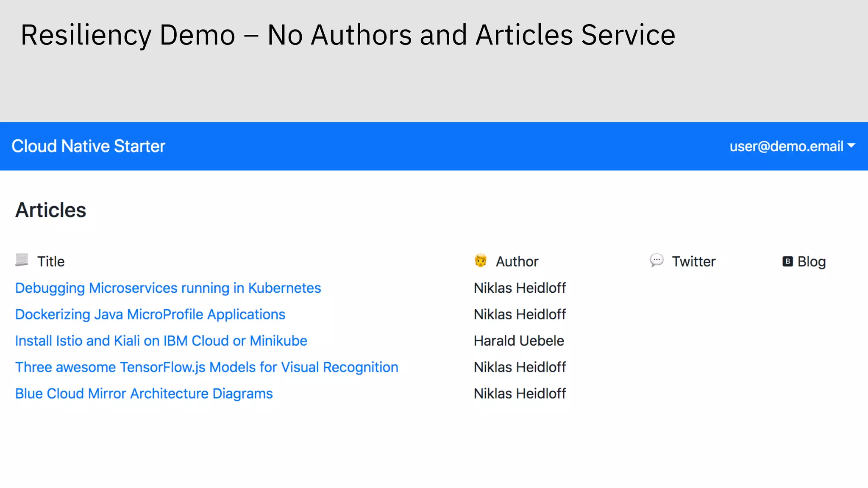
Task: Click the Title column header text
Action: [x=51, y=261]
